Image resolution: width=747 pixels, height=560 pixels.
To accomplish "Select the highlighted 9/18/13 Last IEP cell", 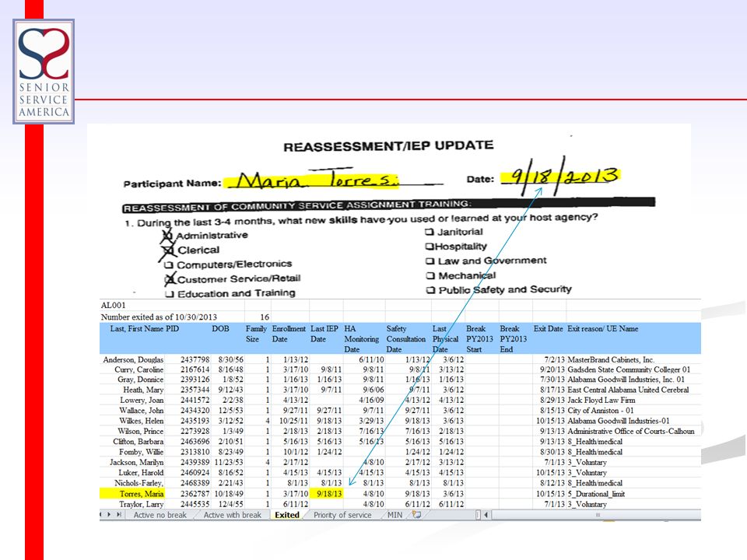I will [x=326, y=494].
